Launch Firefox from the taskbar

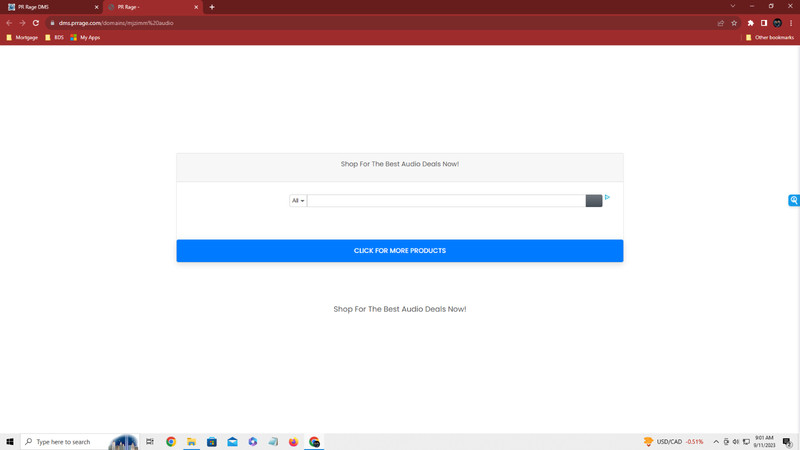[293, 442]
